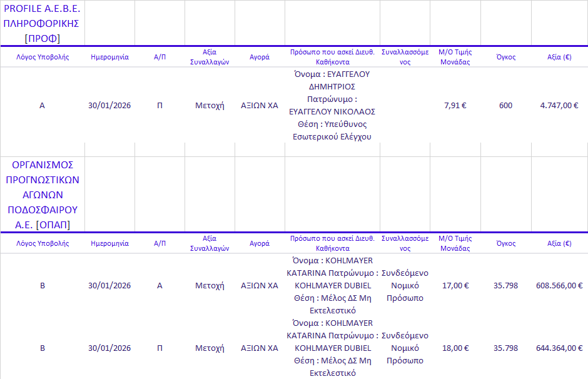Click 'Αγορά' header in PROFILE table
The height and width of the screenshot is (379, 588).
pyautogui.click(x=260, y=57)
